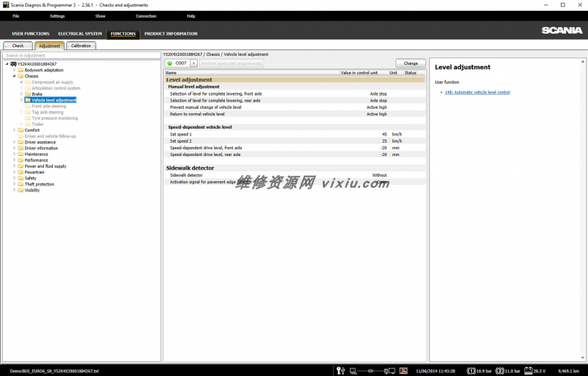Expand the Comfort node arrow
The width and height of the screenshot is (588, 376).
point(14,130)
